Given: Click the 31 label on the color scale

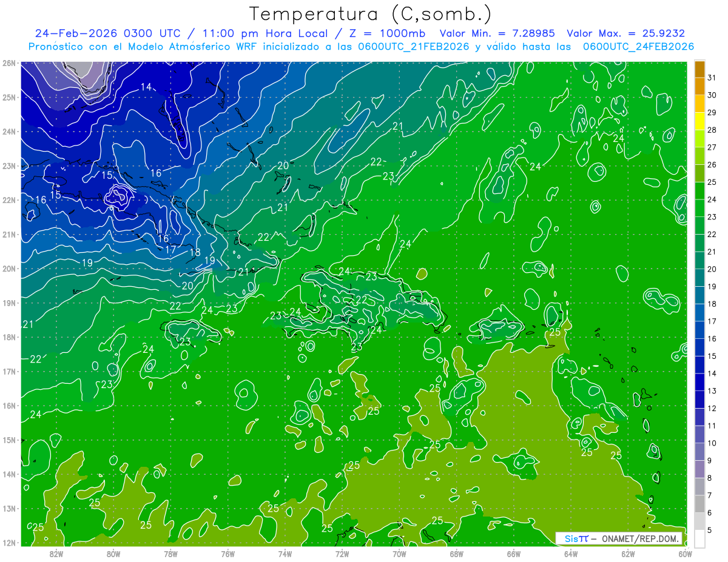Looking at the screenshot, I should [712, 78].
